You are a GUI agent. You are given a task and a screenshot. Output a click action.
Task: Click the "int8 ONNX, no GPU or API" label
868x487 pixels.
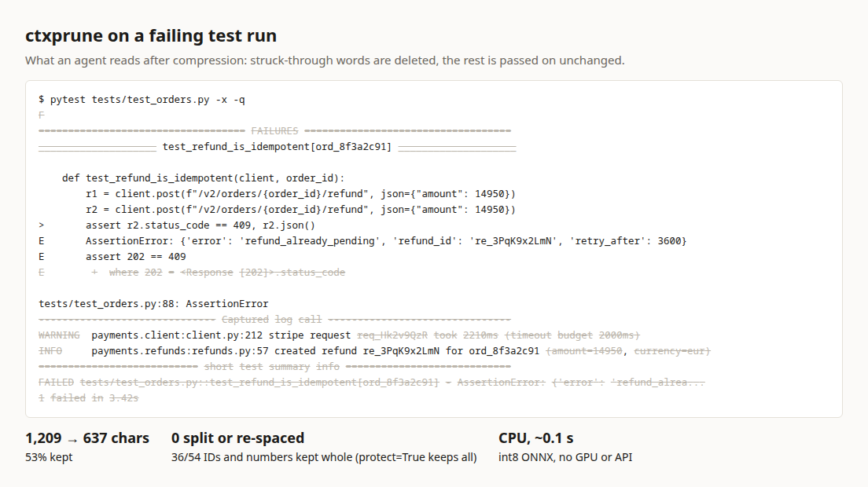pyautogui.click(x=565, y=457)
